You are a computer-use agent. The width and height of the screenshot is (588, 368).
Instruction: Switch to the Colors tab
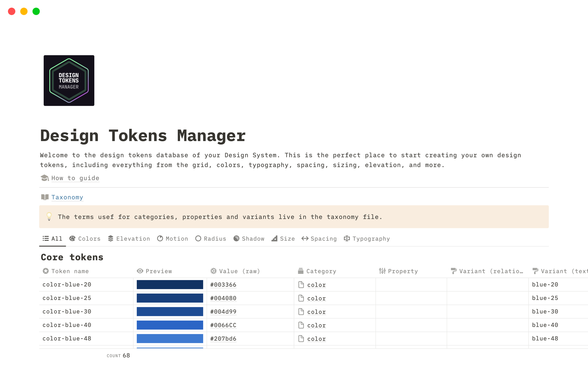tap(85, 239)
